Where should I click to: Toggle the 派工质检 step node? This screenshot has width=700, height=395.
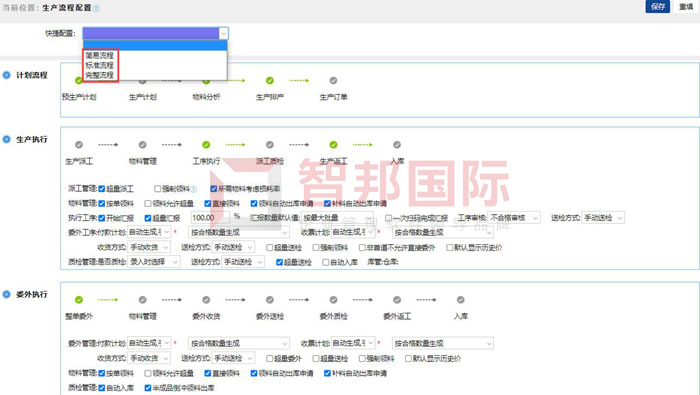coord(270,145)
